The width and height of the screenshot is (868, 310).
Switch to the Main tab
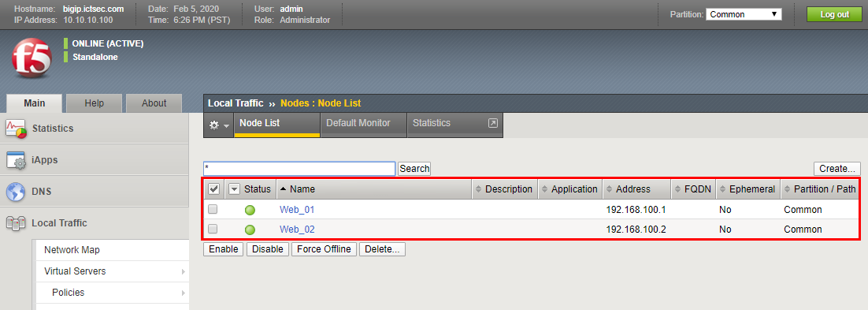click(x=35, y=103)
